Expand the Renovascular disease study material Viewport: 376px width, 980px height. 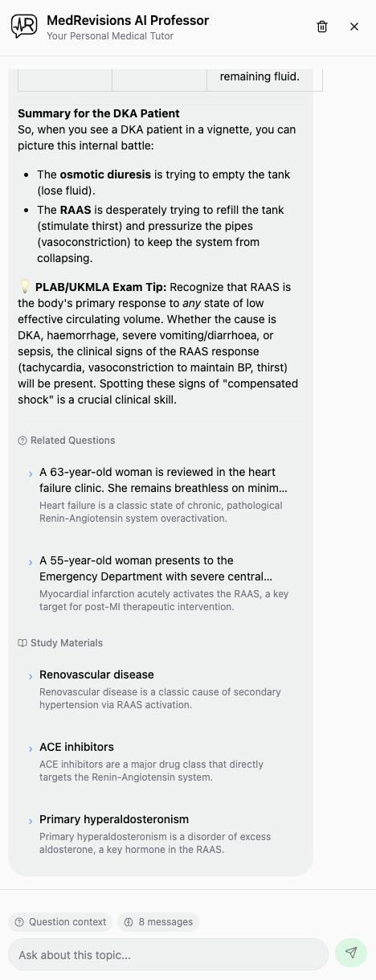tap(160, 690)
